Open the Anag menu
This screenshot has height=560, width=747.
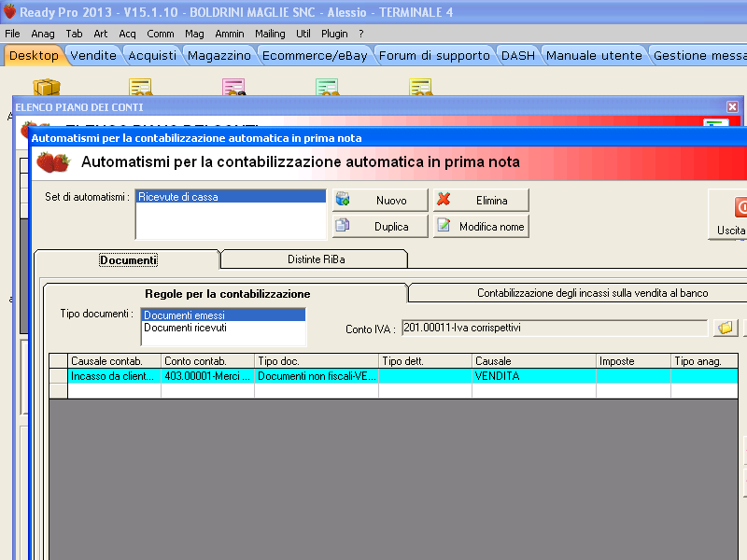pyautogui.click(x=43, y=34)
